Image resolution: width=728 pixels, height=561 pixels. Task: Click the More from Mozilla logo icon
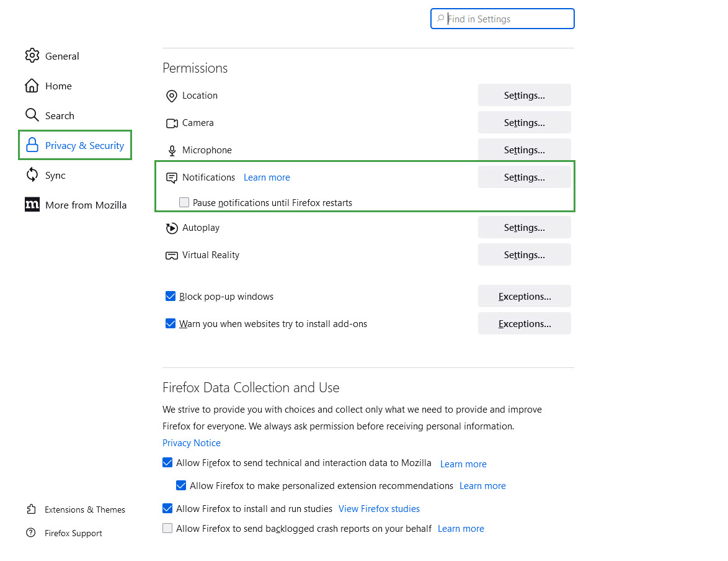pyautogui.click(x=32, y=205)
